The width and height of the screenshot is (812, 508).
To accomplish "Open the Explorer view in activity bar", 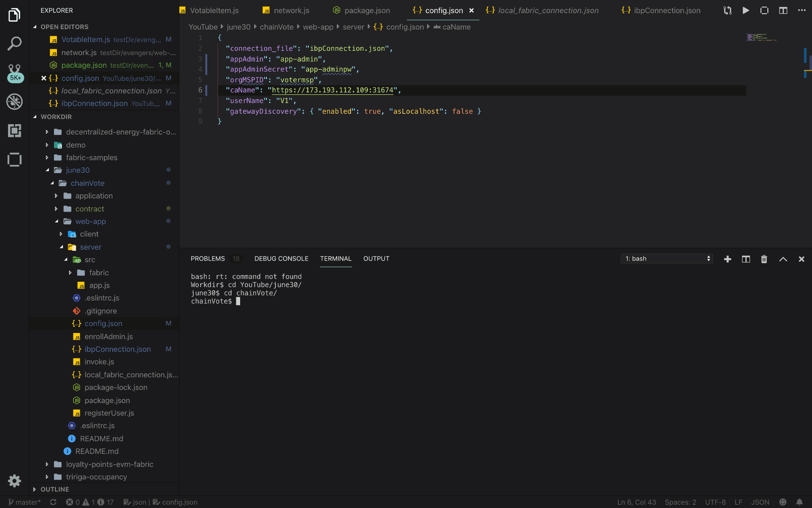I will pos(15,15).
